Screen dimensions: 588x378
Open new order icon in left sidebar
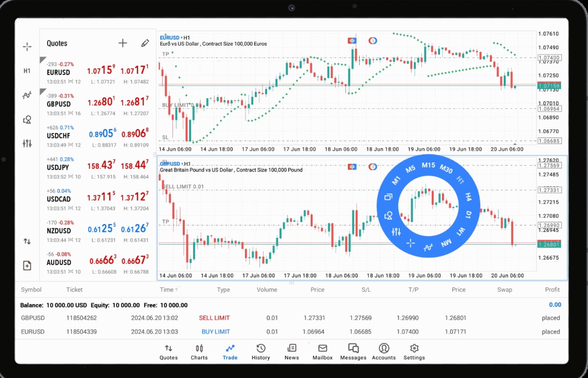click(x=27, y=265)
